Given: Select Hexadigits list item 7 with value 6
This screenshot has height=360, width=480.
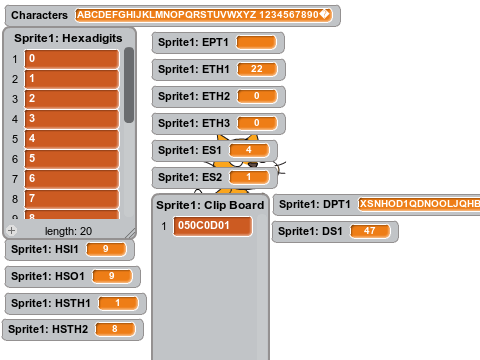Looking at the screenshot, I should [x=72, y=179].
